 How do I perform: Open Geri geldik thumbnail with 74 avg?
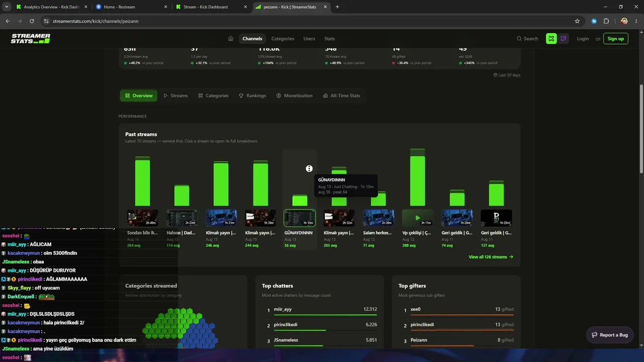[457, 218]
